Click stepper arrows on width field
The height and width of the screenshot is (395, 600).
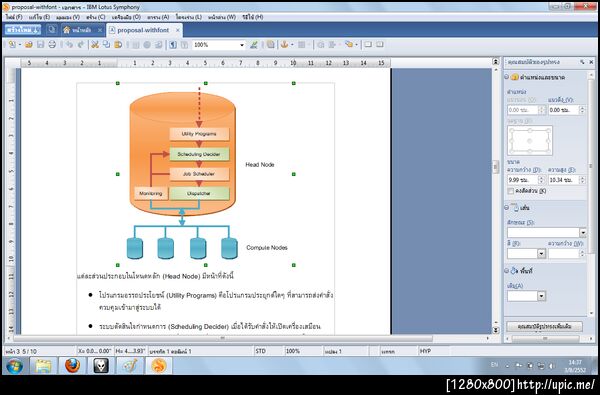(x=541, y=180)
